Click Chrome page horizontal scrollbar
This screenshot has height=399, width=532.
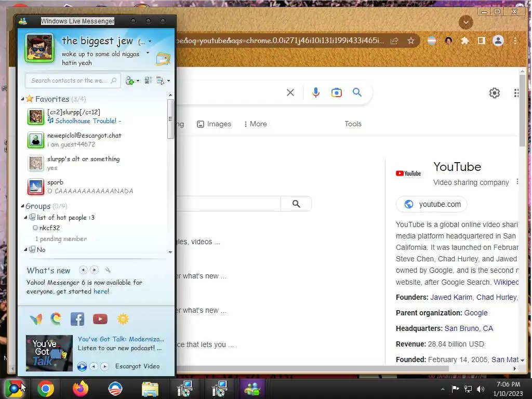coord(312,368)
